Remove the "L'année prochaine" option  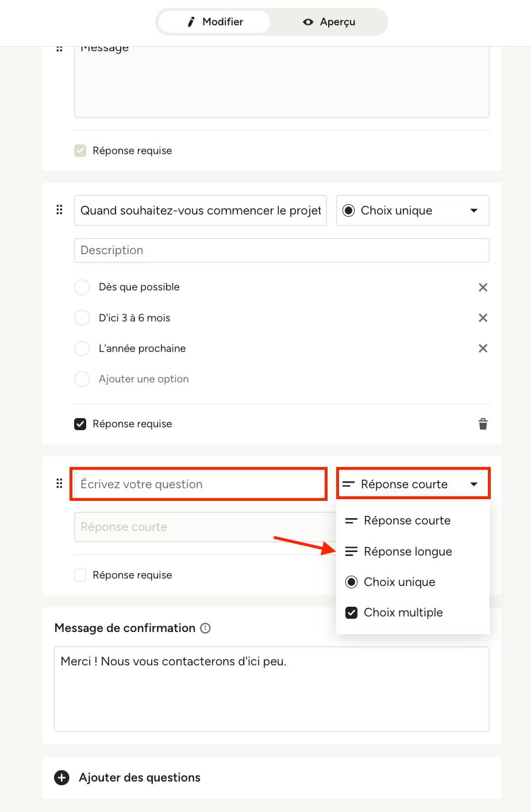483,348
